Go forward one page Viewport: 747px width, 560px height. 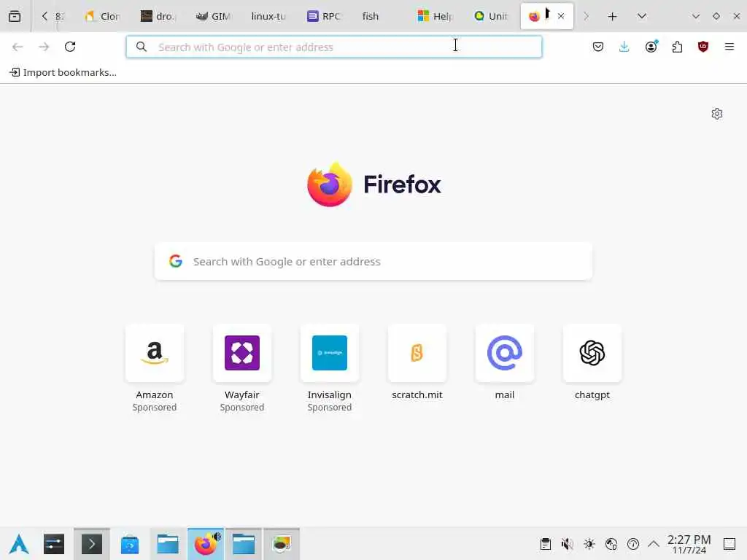point(44,47)
